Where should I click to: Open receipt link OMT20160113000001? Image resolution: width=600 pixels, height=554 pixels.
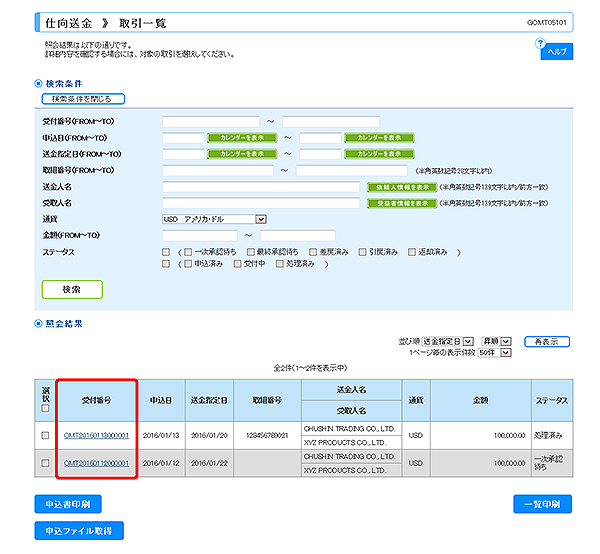(x=96, y=436)
